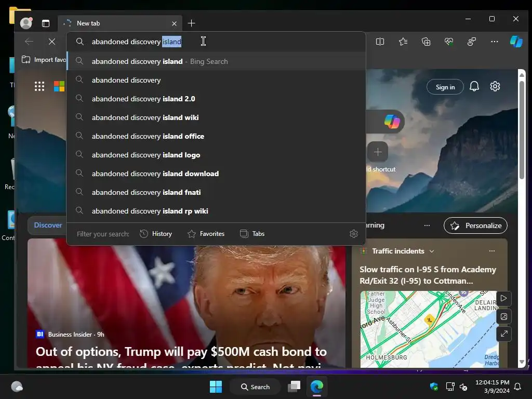
Task: Open address bar search settings gear
Action: pyautogui.click(x=353, y=234)
